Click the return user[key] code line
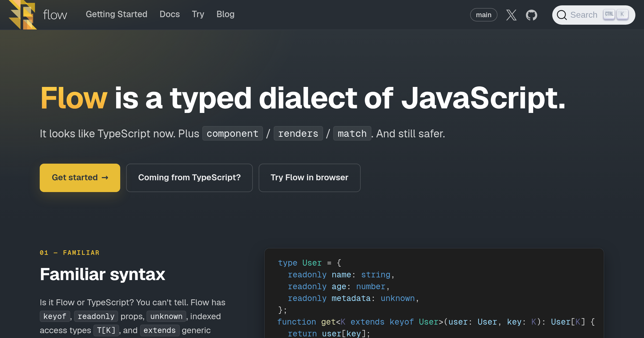 [x=329, y=333]
